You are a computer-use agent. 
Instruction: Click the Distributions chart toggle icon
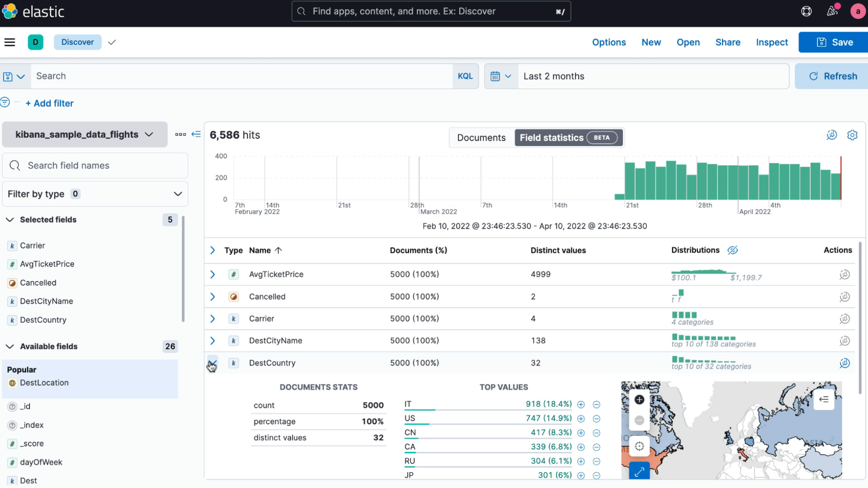732,250
